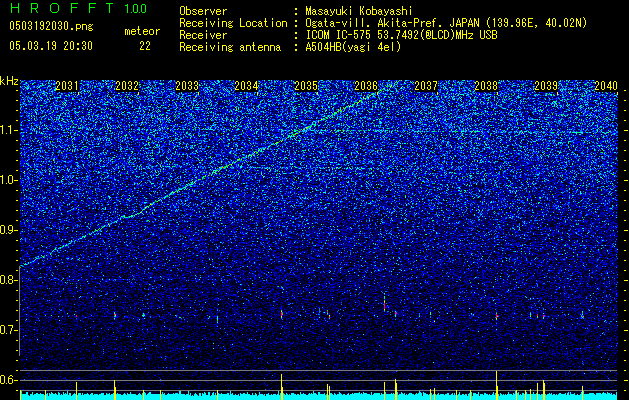Click the 0.8 kHz axis tick label
The image size is (629, 400).
9,280
